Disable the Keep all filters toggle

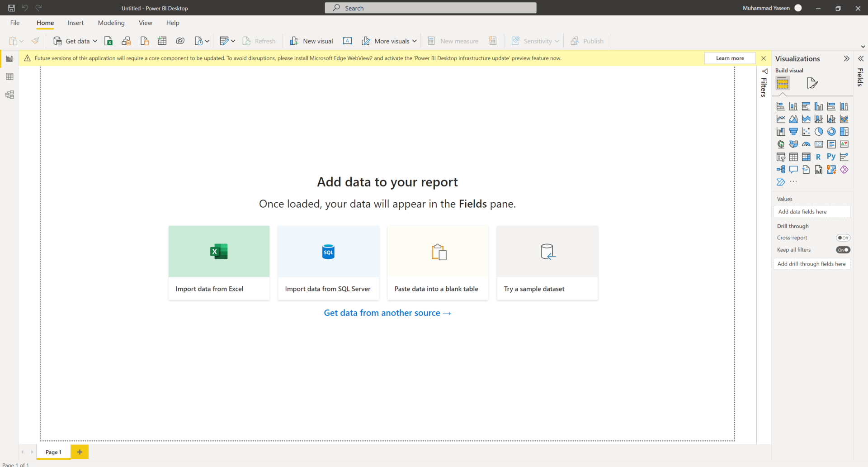click(843, 250)
